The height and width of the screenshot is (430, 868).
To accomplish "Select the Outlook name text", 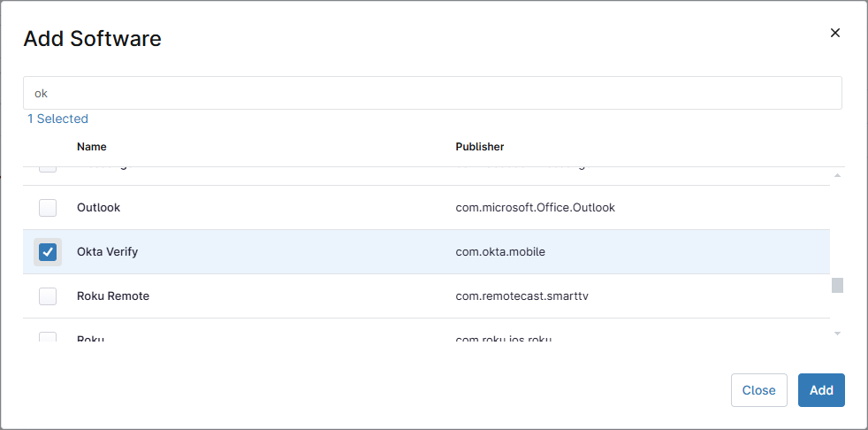I will pyautogui.click(x=98, y=208).
